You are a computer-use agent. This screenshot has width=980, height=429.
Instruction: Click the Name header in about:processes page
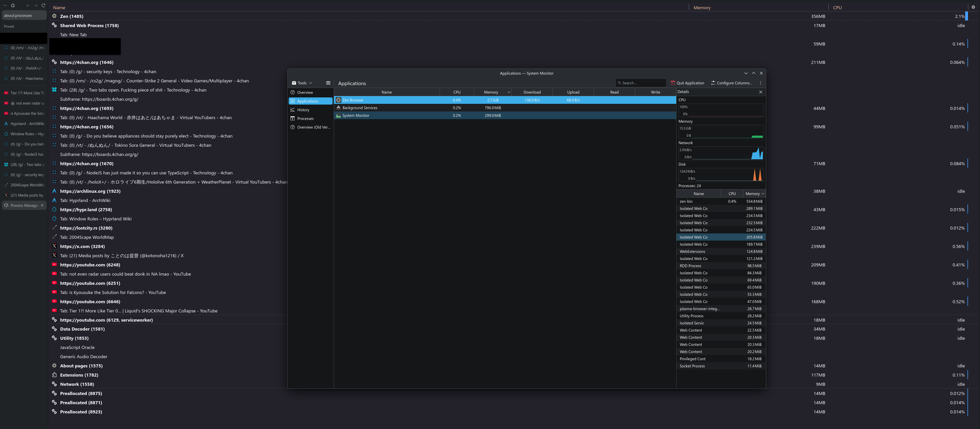point(59,8)
